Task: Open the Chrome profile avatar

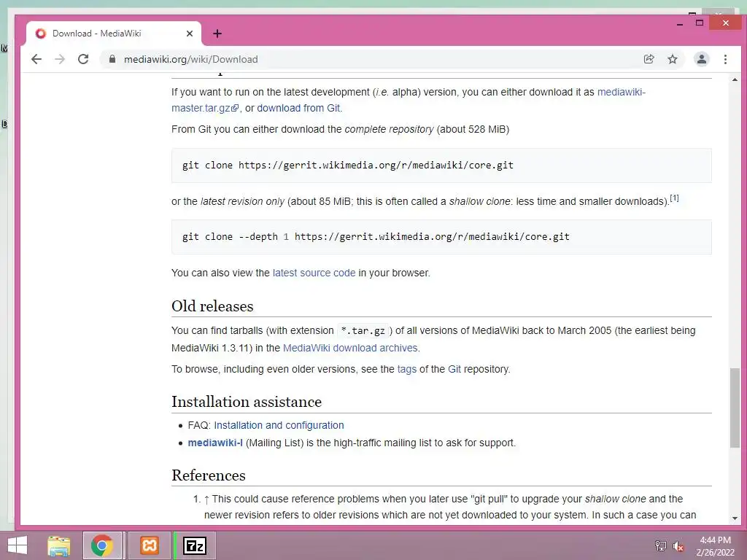Action: (701, 59)
